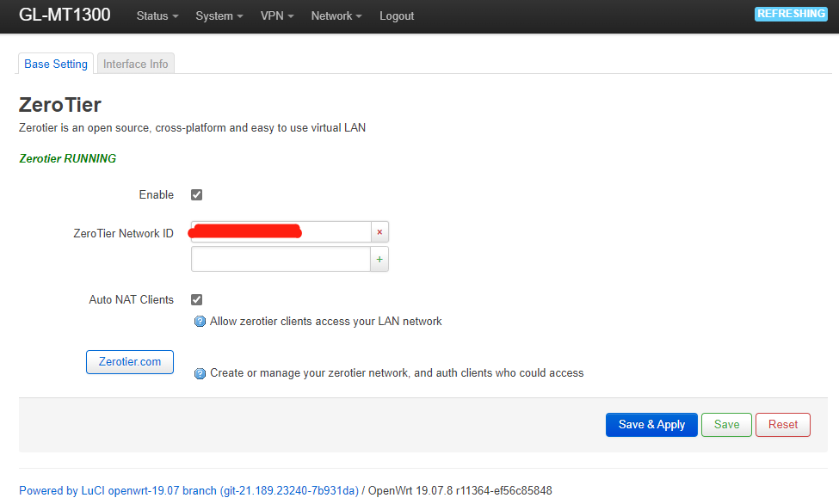
Task: Click help icon beside LAN access hint
Action: [x=200, y=322]
